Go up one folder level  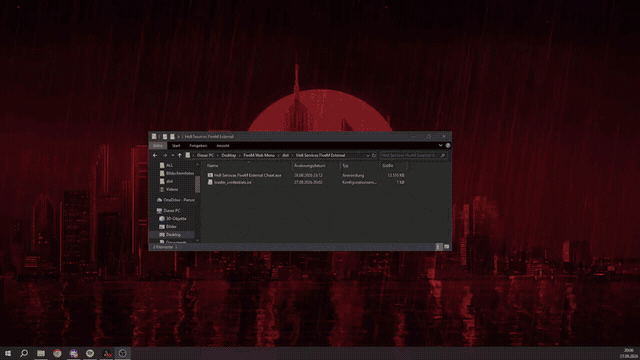180,155
